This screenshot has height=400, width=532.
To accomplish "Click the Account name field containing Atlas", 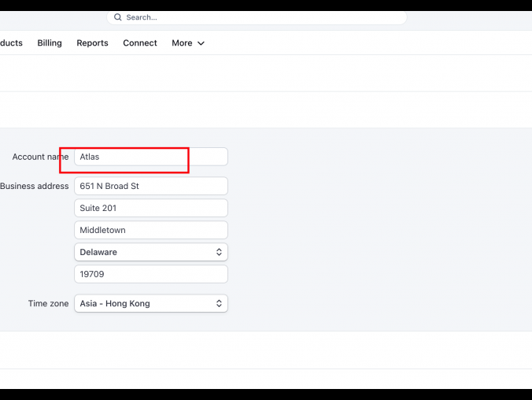I will [150, 157].
